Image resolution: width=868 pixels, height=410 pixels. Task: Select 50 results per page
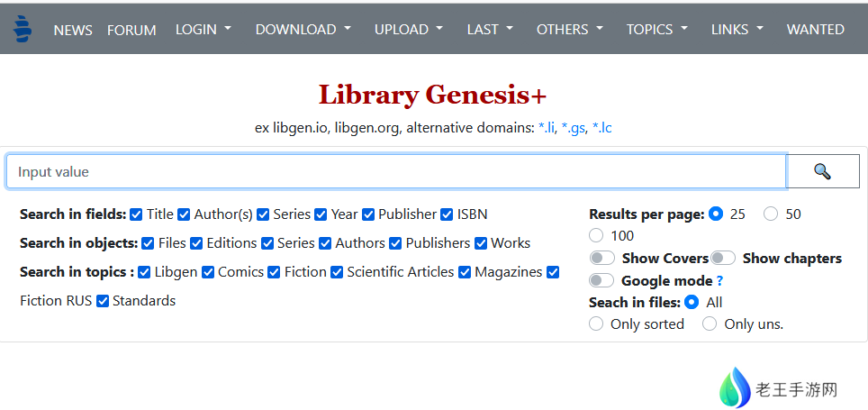[x=771, y=214]
